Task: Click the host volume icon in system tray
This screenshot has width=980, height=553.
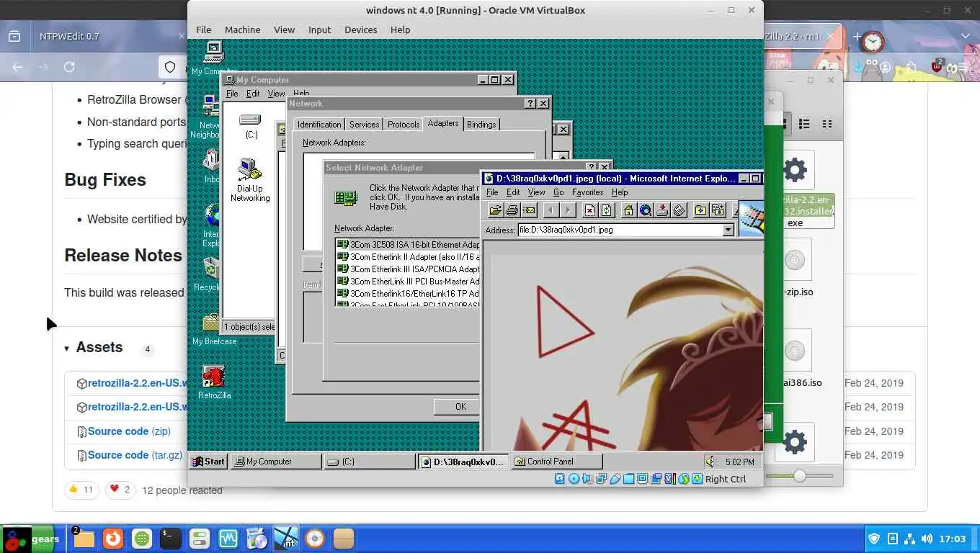Action: click(926, 539)
